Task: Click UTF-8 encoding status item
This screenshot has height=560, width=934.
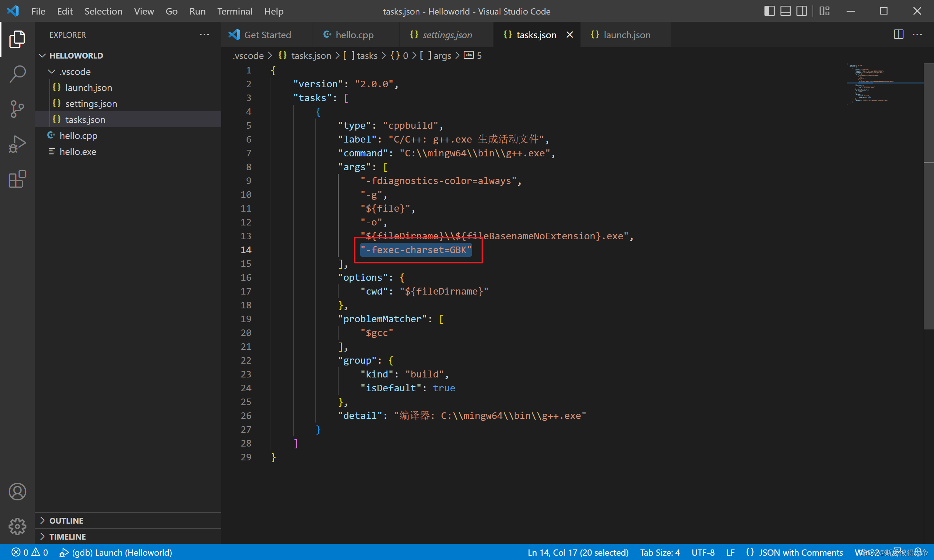Action: click(x=703, y=552)
